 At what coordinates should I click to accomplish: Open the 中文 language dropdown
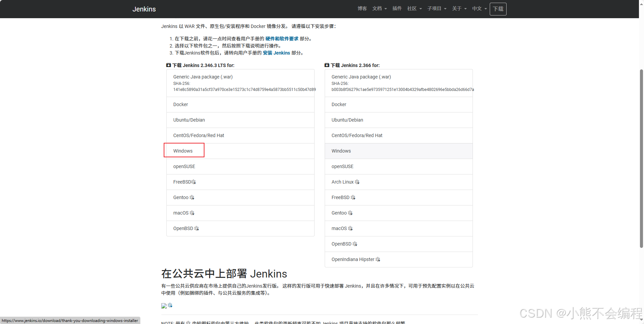click(x=479, y=8)
